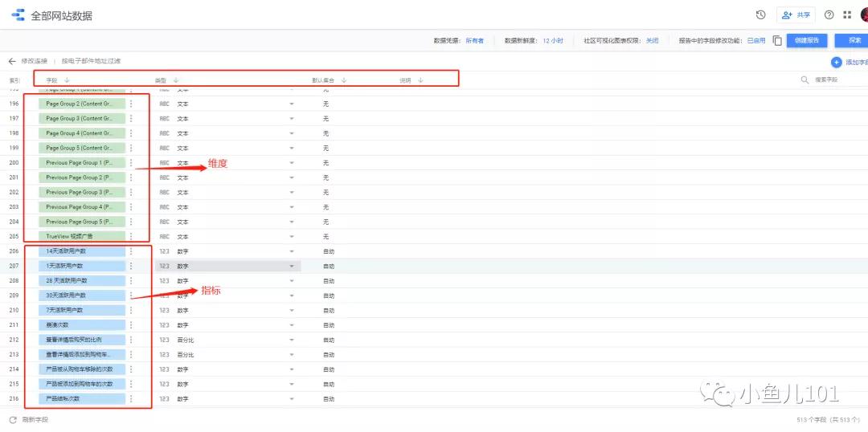
Task: Click row index number 199
Action: pos(14,149)
